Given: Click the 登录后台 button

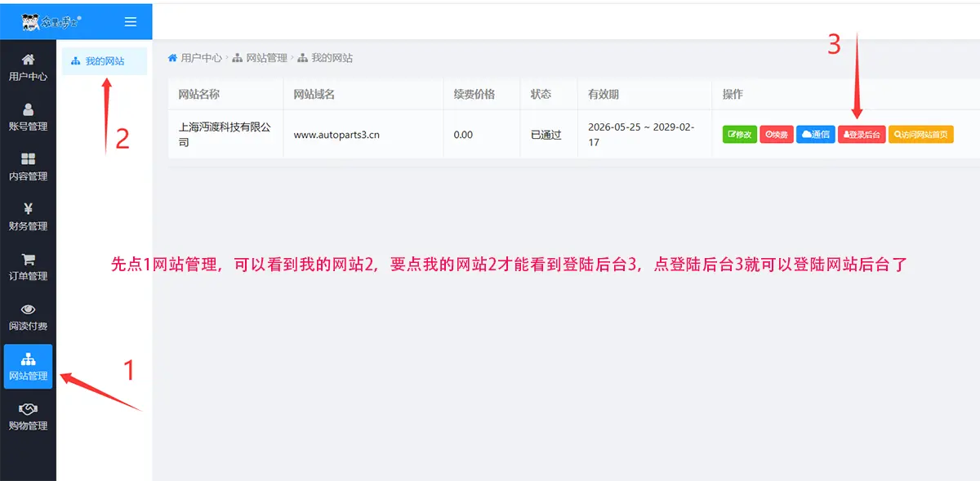Looking at the screenshot, I should click(x=862, y=135).
